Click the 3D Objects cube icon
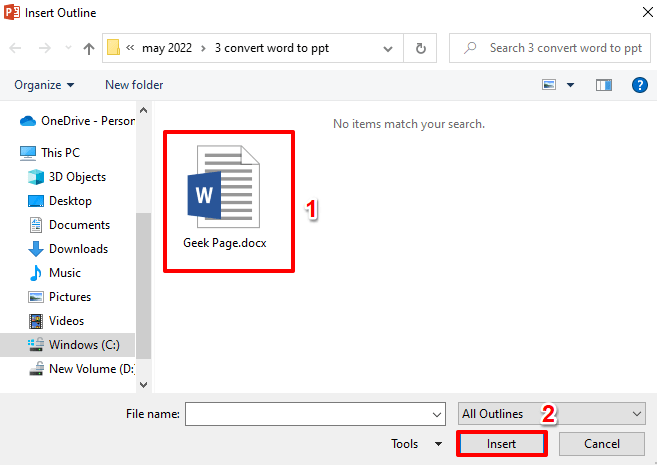Viewport: 657px width, 465px height. (36, 177)
